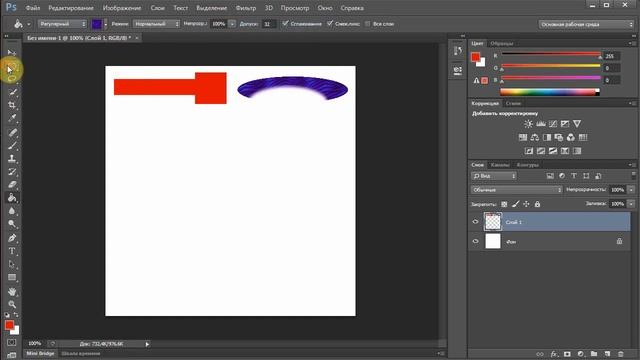Open opacity slider arrow in options bar
640x360 pixels.
[232, 24]
